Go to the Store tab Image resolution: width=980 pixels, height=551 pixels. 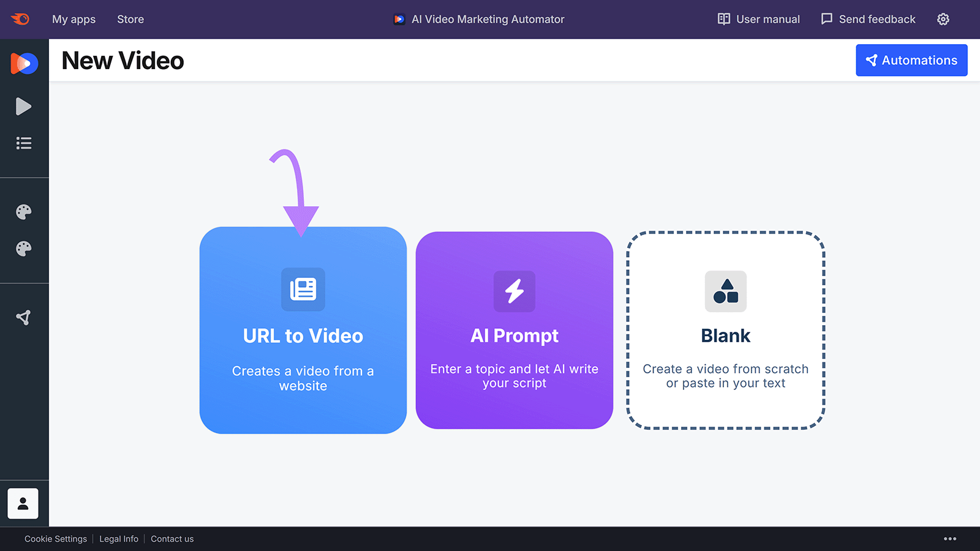130,19
